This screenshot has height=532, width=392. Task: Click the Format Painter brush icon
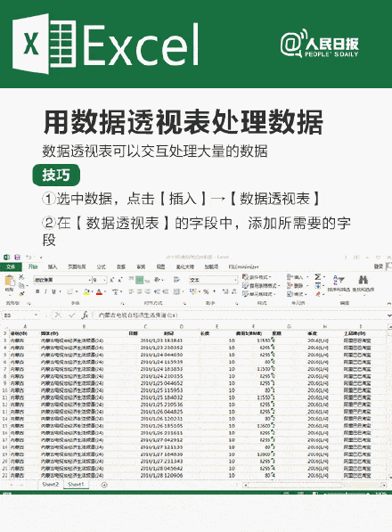(21, 293)
